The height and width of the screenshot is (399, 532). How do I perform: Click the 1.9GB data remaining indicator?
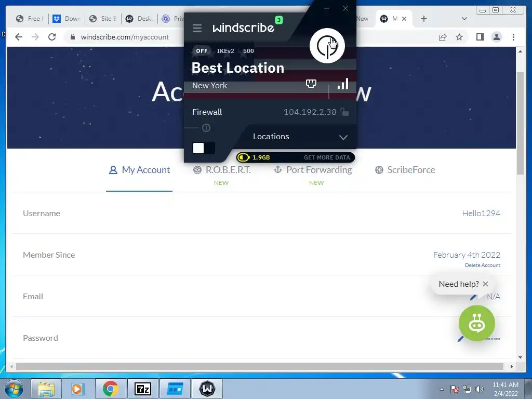click(254, 157)
